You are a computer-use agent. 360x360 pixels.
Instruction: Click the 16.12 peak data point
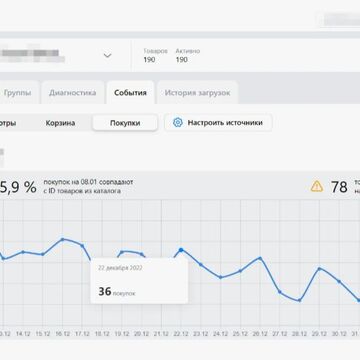tap(62, 239)
